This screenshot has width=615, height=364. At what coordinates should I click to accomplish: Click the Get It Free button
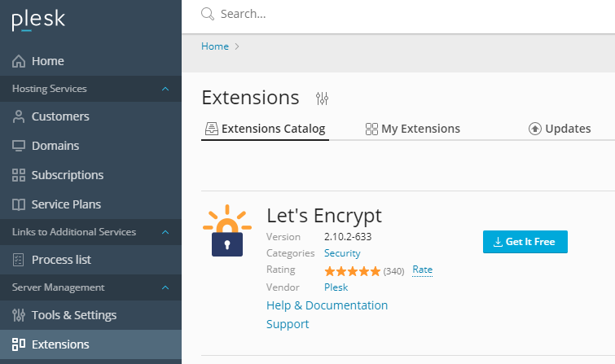coord(525,242)
